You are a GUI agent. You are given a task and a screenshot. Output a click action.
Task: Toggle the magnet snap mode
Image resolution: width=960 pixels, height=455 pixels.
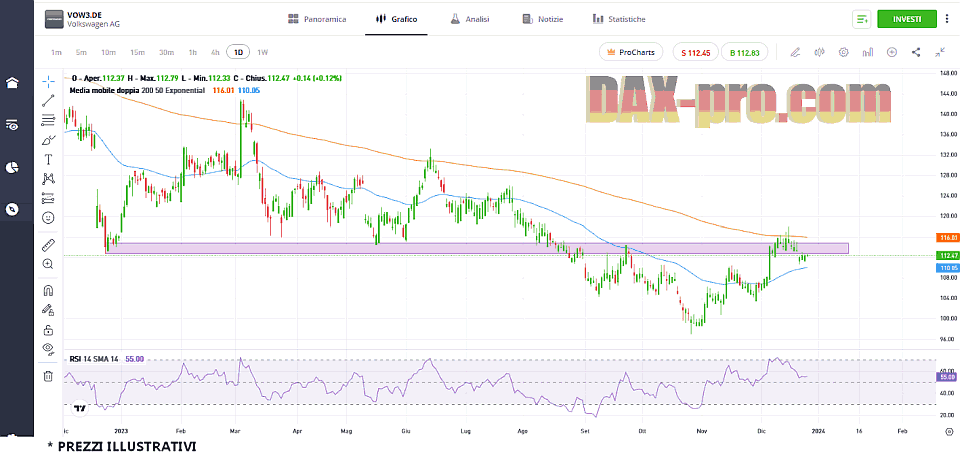tap(48, 290)
